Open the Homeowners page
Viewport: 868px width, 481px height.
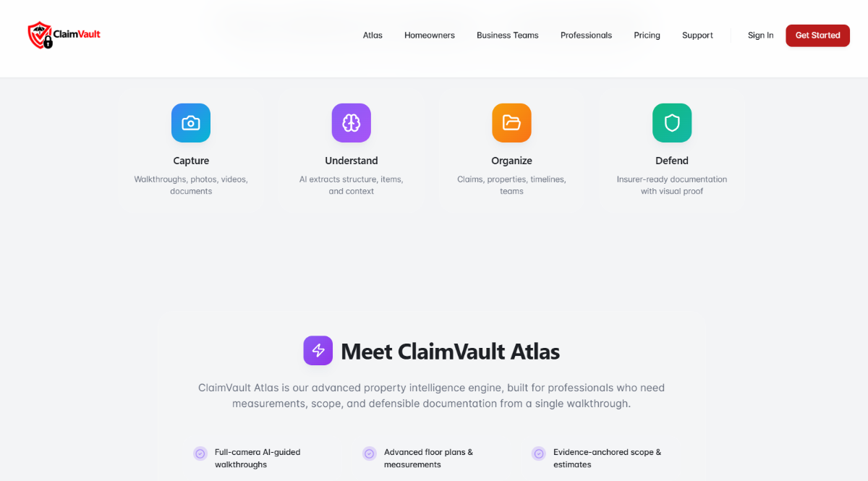pyautogui.click(x=429, y=35)
